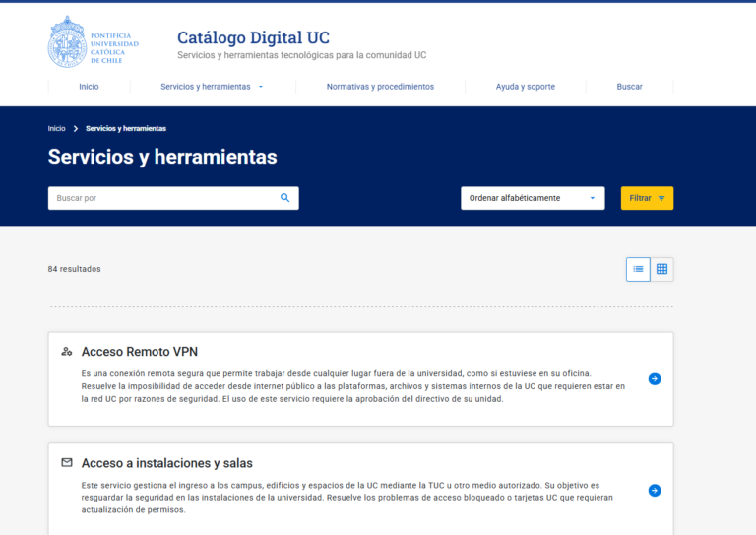Image resolution: width=756 pixels, height=535 pixels.
Task: Go to Inicio menu item
Action: pos(89,87)
